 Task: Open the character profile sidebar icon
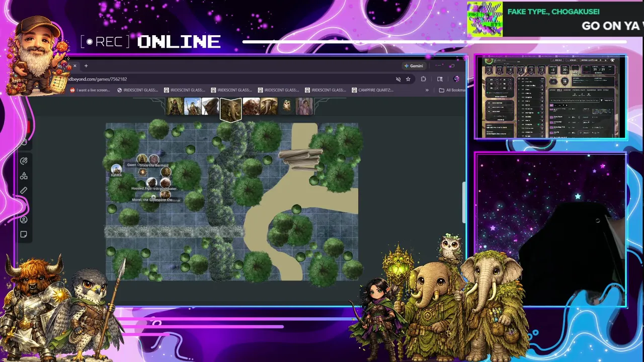(24, 220)
